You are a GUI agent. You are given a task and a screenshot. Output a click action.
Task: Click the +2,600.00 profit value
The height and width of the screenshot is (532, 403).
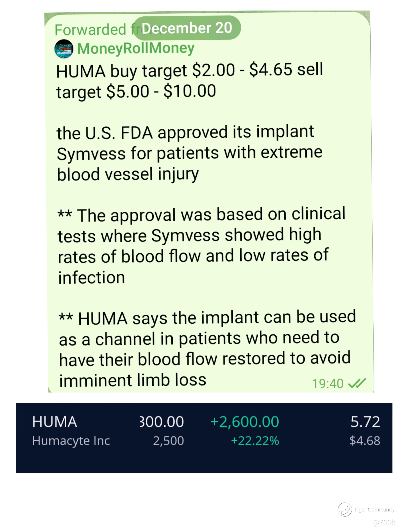tap(244, 422)
